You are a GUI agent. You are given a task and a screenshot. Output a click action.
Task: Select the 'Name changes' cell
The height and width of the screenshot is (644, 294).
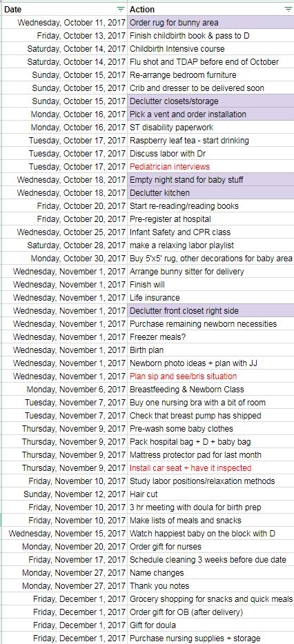click(210, 573)
